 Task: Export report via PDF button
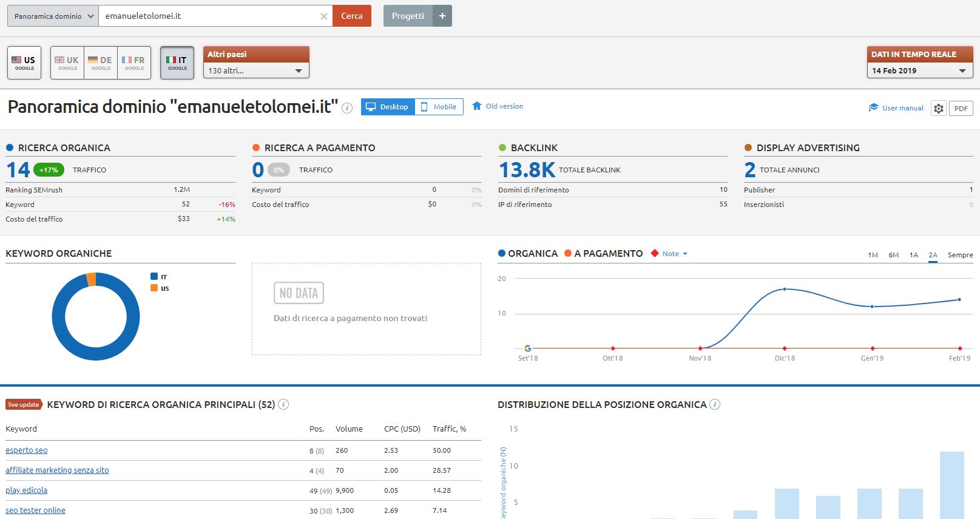(961, 109)
